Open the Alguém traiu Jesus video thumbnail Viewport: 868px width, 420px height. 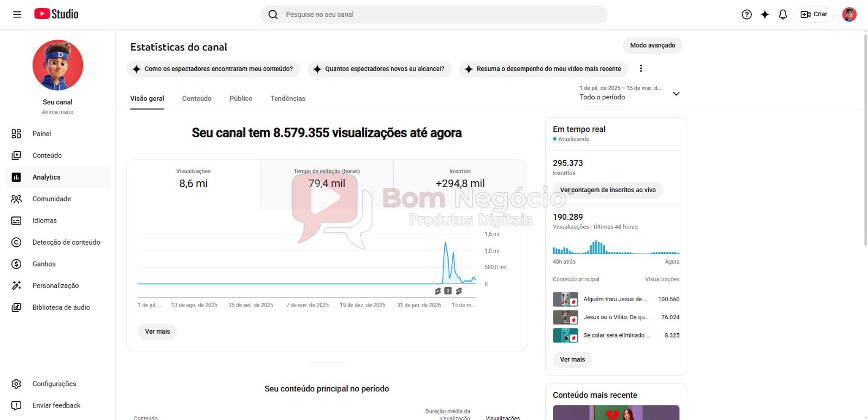565,300
